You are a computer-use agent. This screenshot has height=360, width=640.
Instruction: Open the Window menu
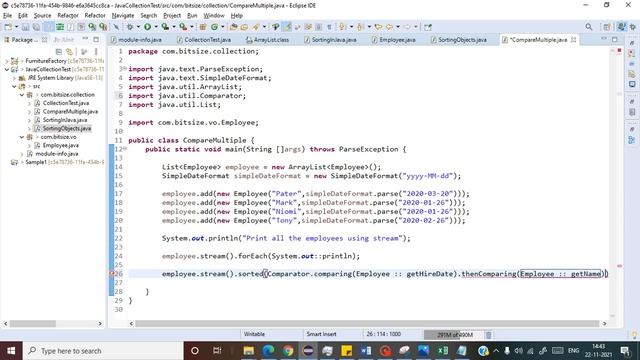214,16
